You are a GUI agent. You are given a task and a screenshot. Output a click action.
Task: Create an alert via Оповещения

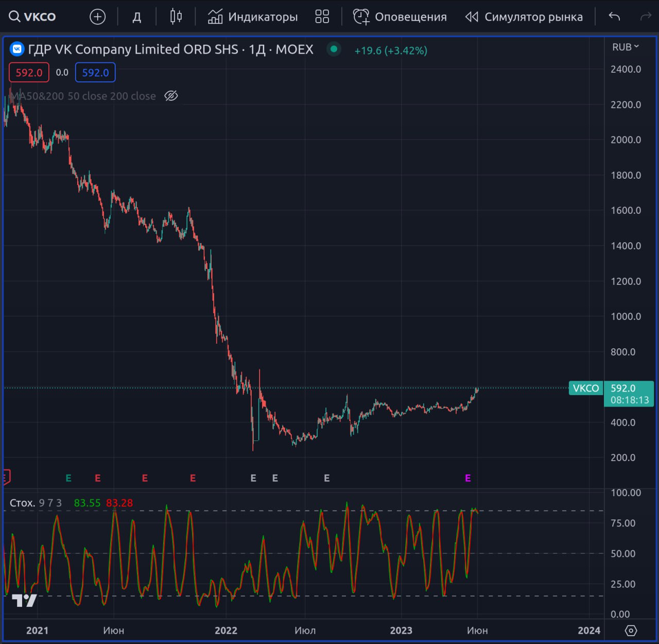click(x=400, y=16)
